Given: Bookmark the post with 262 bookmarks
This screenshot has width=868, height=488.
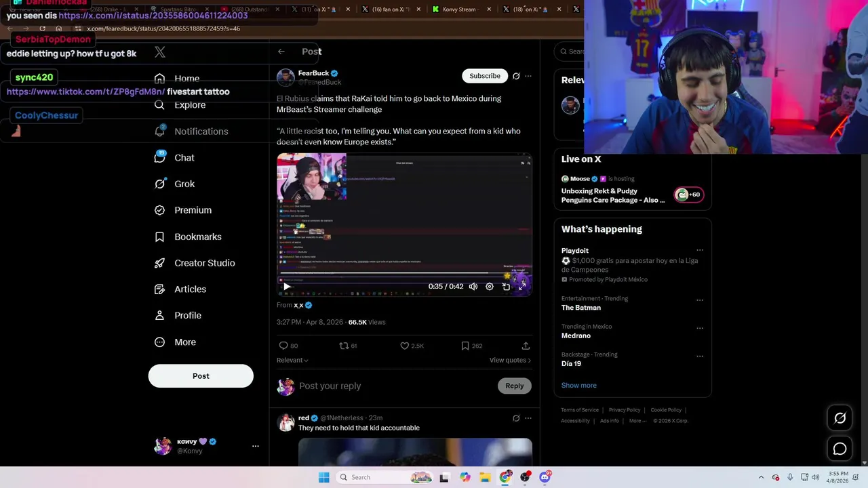Looking at the screenshot, I should pyautogui.click(x=465, y=346).
